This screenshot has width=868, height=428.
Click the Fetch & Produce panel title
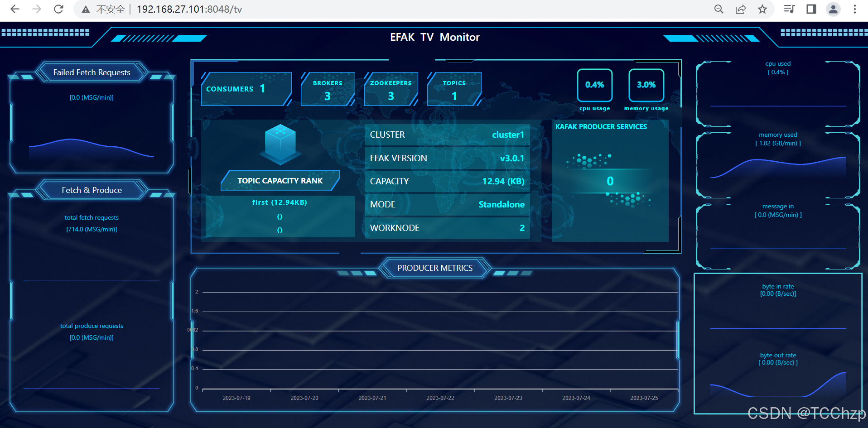(x=92, y=190)
